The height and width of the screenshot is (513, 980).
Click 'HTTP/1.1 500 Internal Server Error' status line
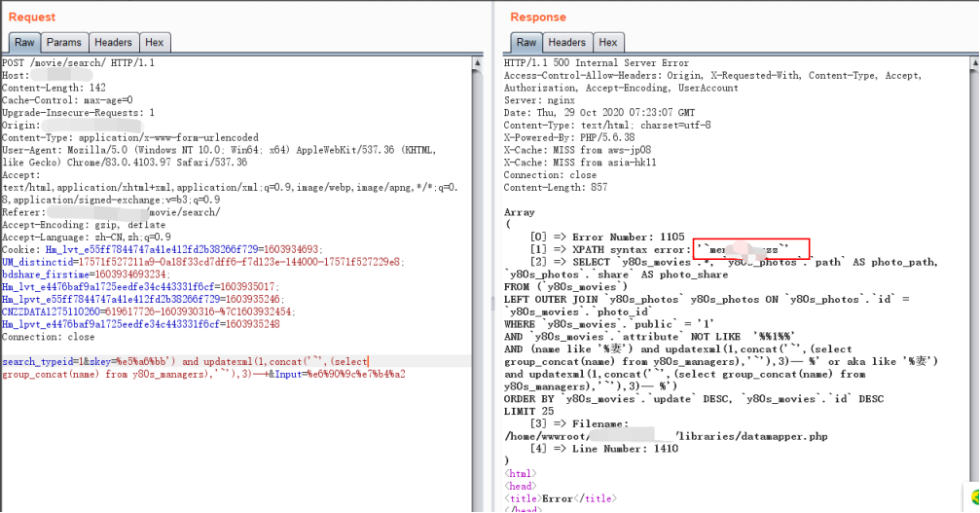point(597,63)
